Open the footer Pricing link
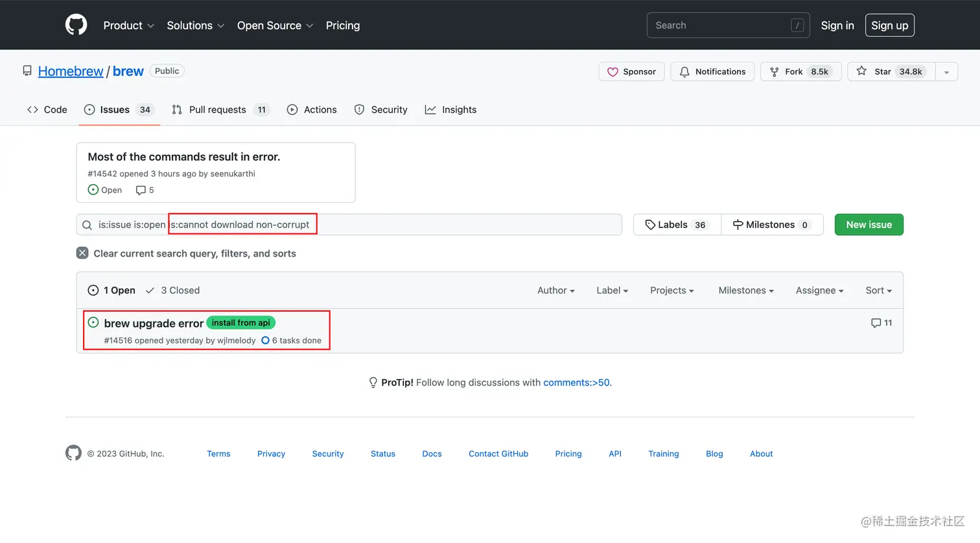 click(x=568, y=454)
